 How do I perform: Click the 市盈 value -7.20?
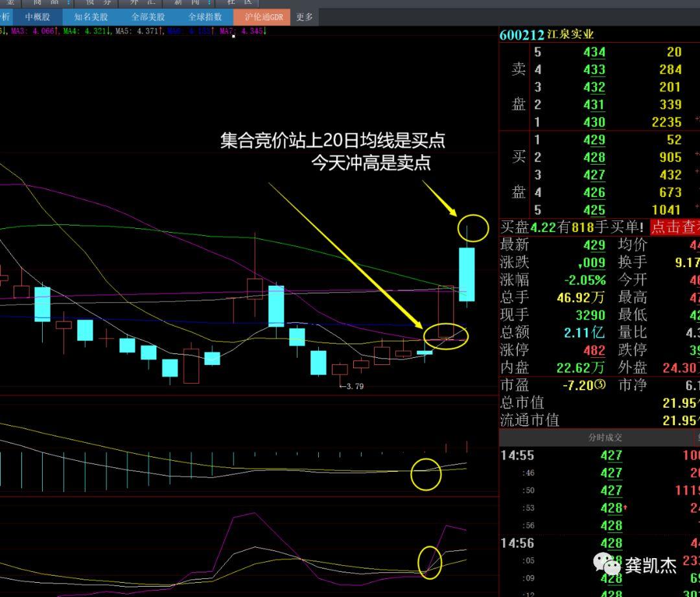577,385
